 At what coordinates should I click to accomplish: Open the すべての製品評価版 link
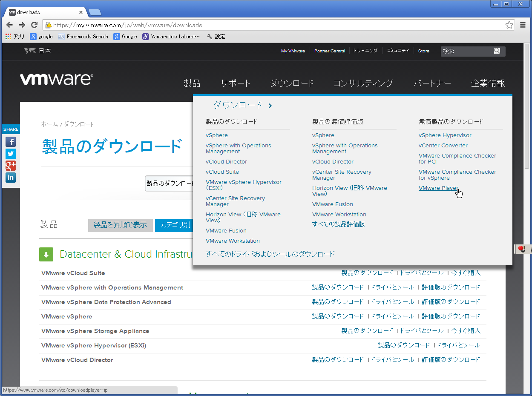pos(339,224)
